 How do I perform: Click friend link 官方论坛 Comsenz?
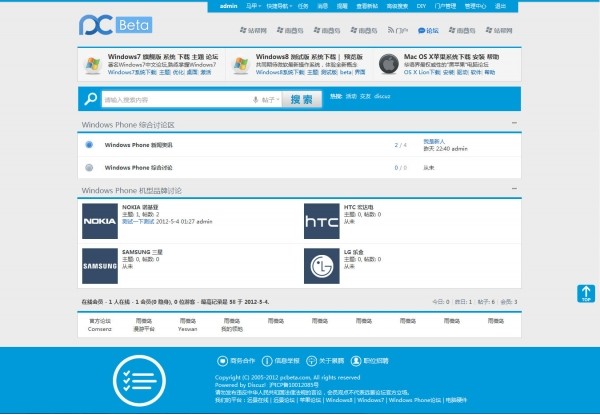[x=100, y=325]
